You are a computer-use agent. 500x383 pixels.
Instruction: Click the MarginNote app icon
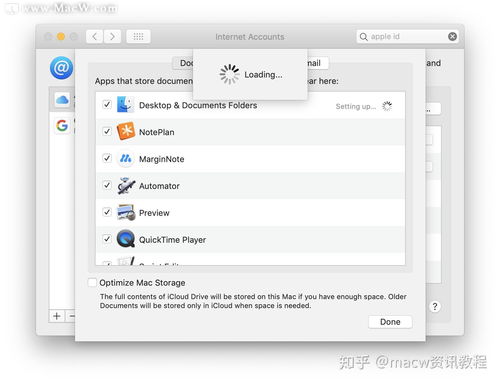click(126, 158)
